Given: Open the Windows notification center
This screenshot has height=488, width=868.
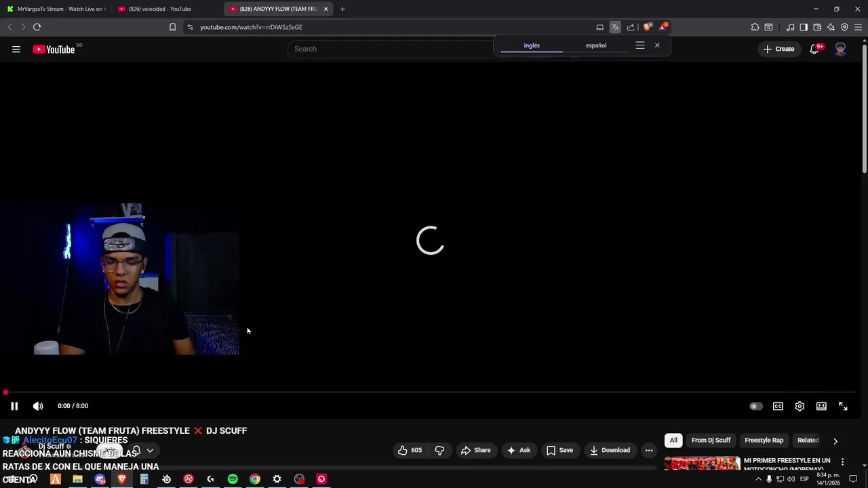Looking at the screenshot, I should coord(853,479).
